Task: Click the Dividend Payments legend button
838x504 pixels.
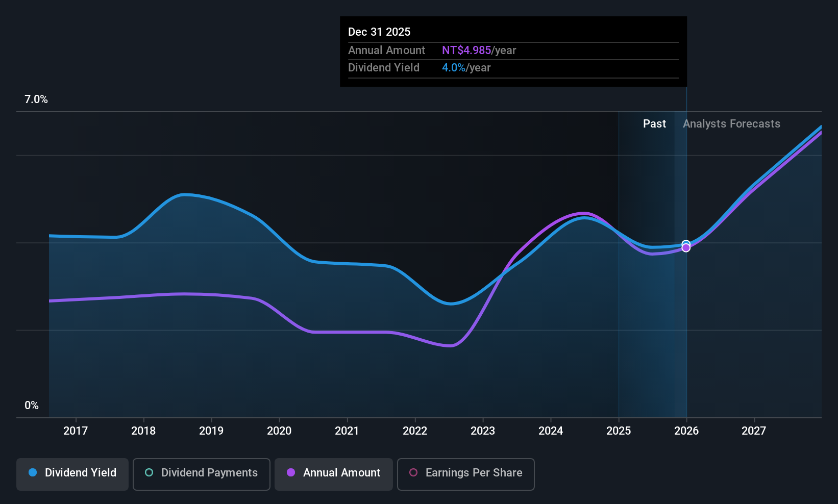Action: pos(201,473)
